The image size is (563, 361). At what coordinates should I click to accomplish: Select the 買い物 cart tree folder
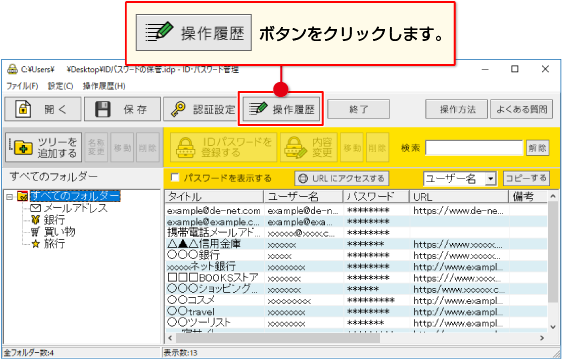pos(53,232)
